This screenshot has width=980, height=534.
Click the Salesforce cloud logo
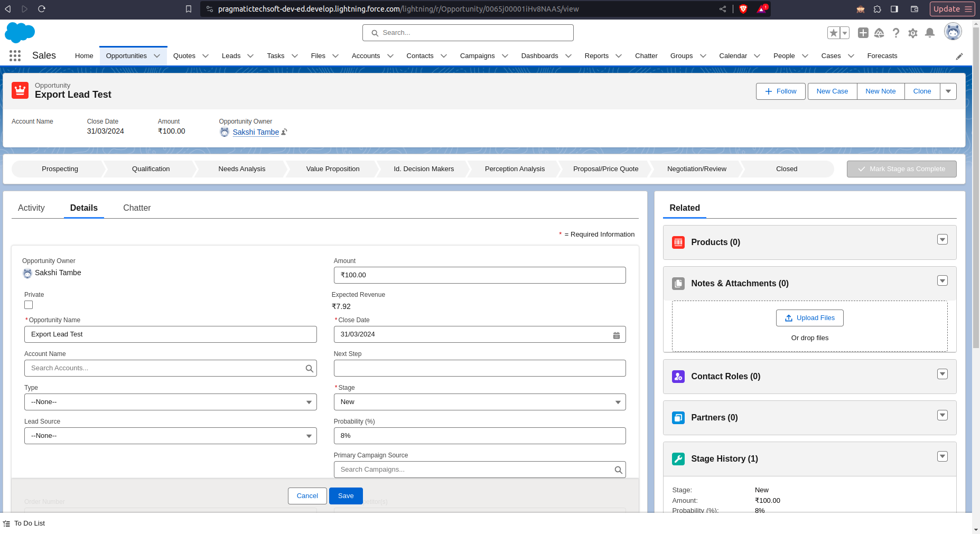click(20, 33)
